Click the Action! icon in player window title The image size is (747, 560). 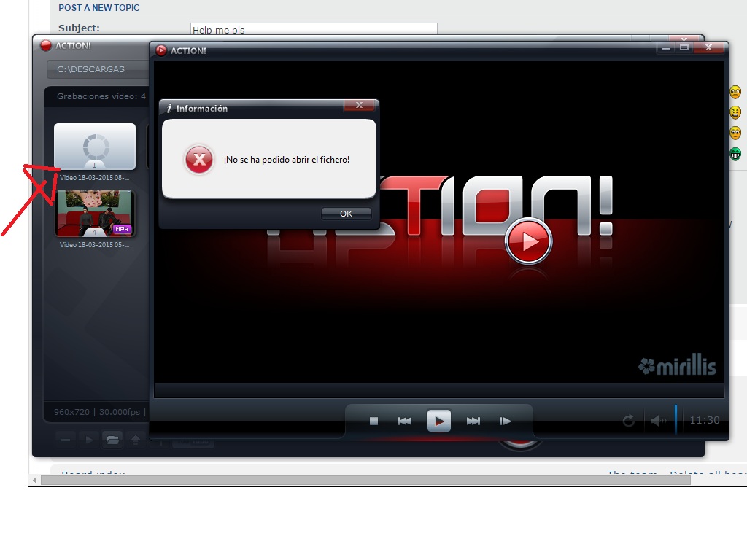[x=161, y=50]
